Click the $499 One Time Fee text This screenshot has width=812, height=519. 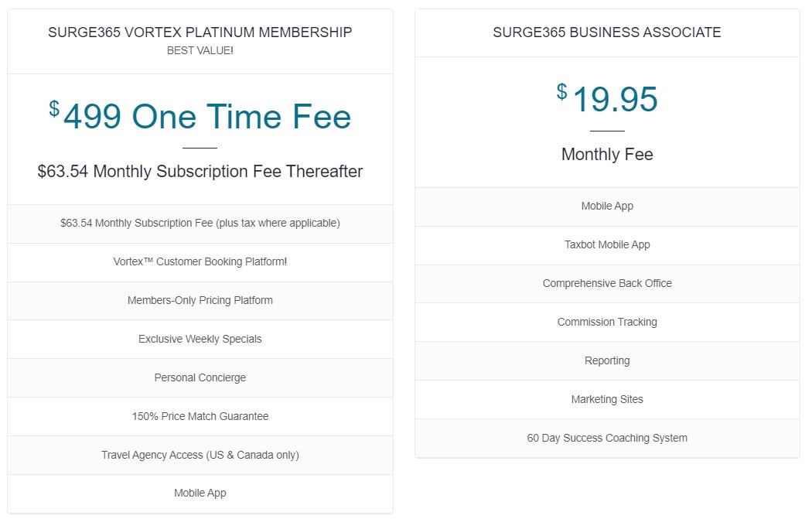tap(200, 116)
